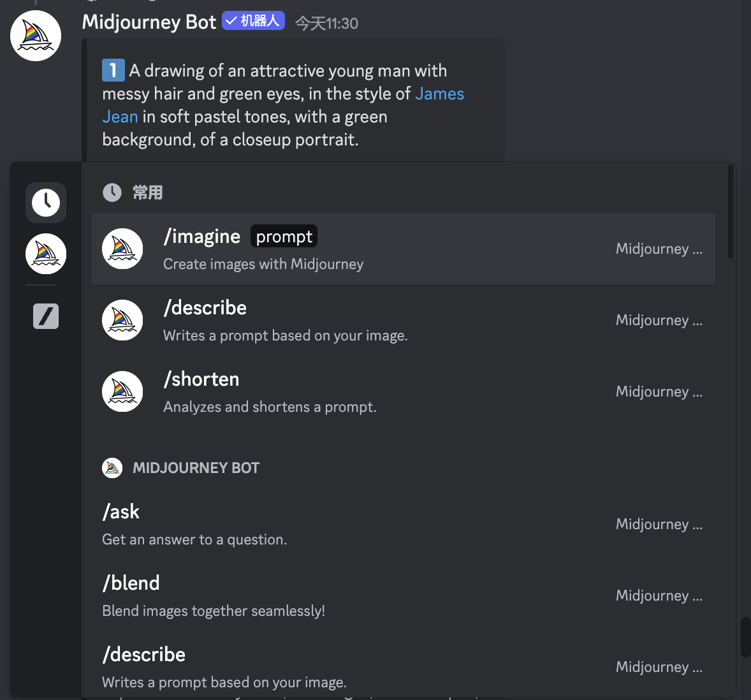Click sailboat icon next to first /describe
The height and width of the screenshot is (700, 751).
tap(122, 320)
